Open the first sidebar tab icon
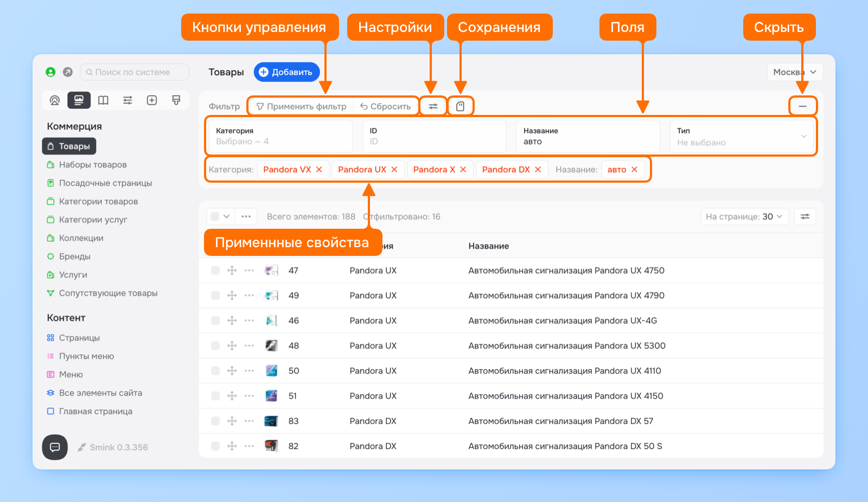 [55, 100]
